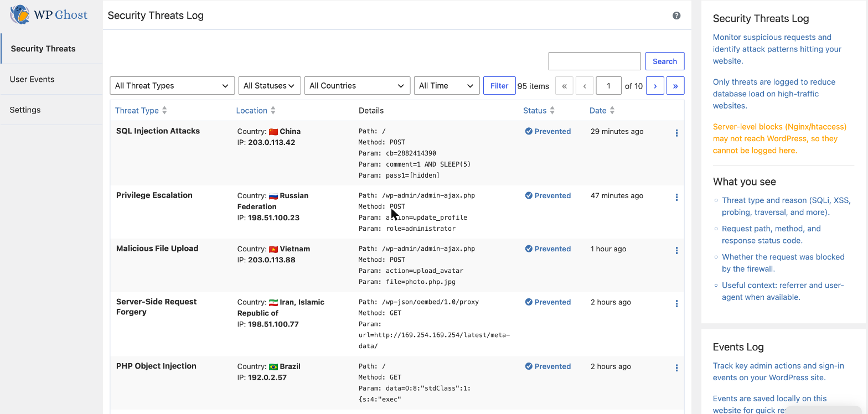Sort by Date arrows icon
Screen dimensions: 868x414
click(x=612, y=111)
